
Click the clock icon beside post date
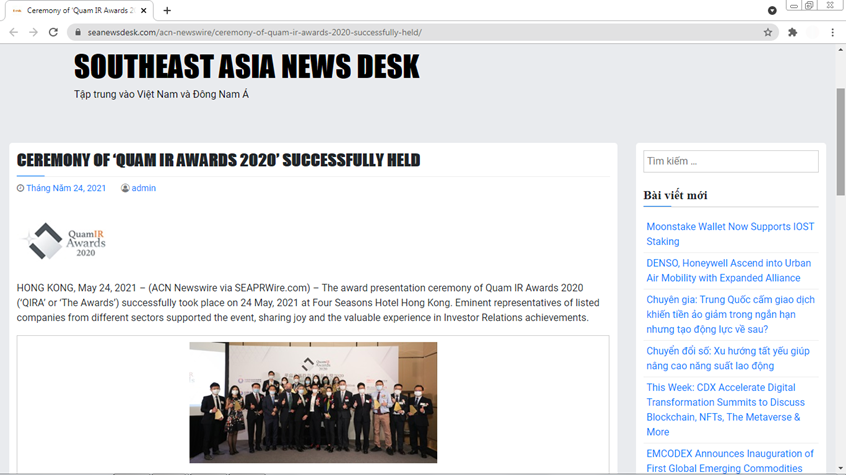[x=21, y=188]
